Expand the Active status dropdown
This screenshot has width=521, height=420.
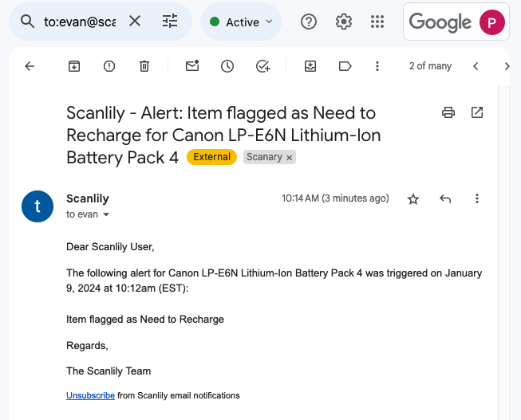click(241, 22)
